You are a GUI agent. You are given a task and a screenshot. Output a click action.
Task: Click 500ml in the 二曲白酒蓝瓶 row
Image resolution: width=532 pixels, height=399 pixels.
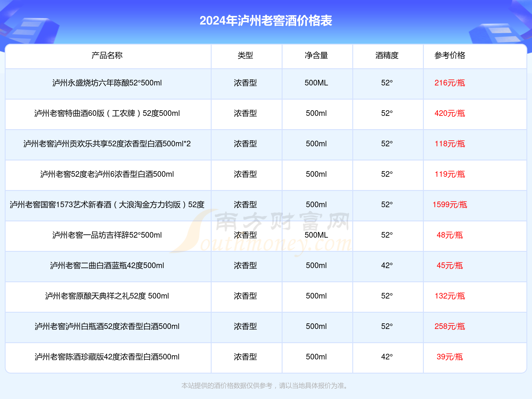[316, 266]
